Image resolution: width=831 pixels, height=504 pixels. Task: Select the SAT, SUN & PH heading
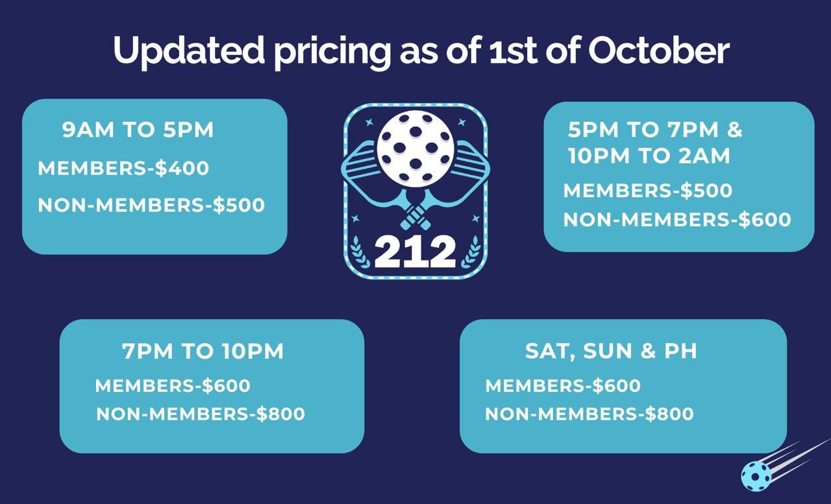pos(611,351)
